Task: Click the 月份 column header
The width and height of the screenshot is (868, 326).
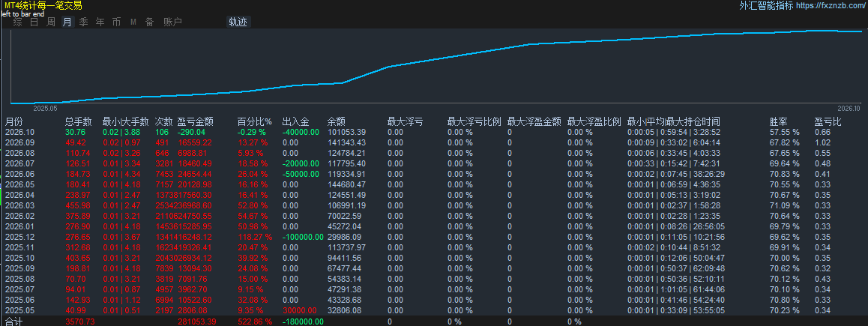Action: click(14, 121)
